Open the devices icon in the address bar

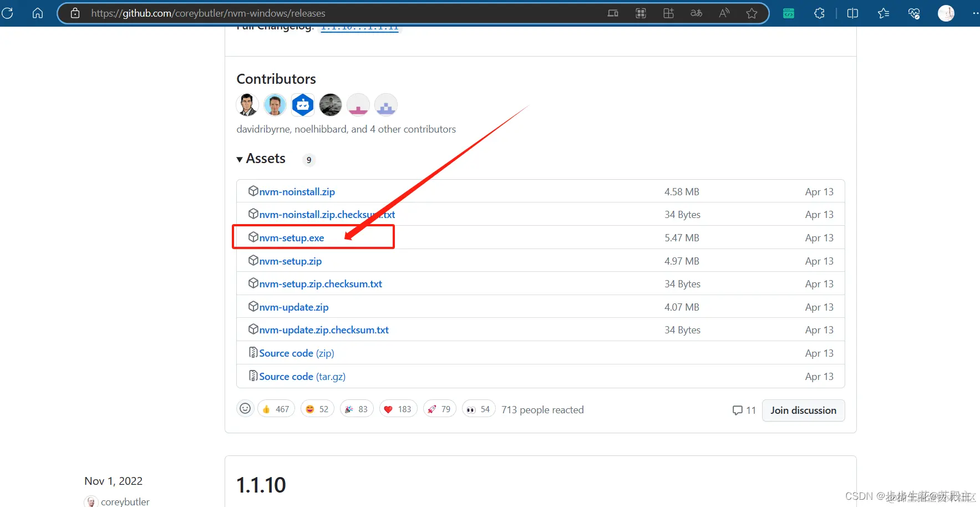pyautogui.click(x=613, y=13)
